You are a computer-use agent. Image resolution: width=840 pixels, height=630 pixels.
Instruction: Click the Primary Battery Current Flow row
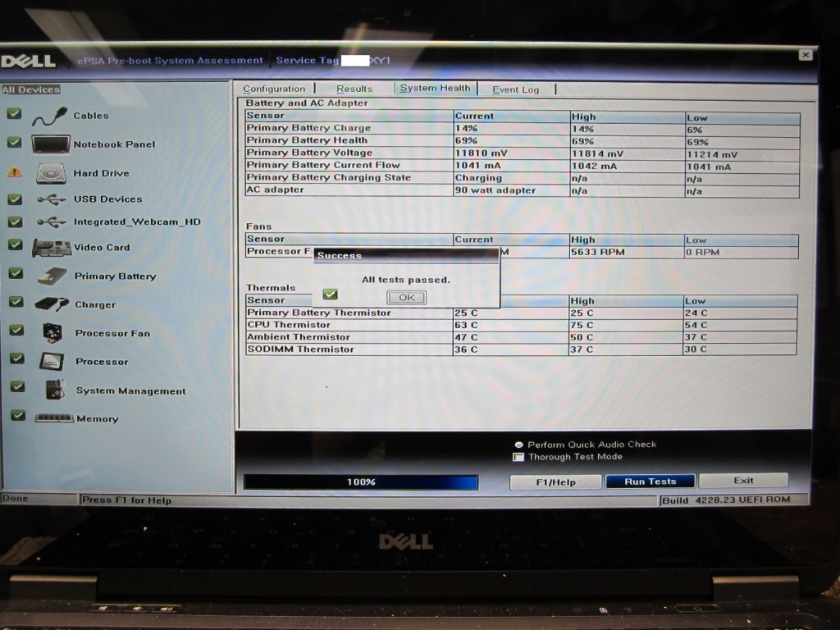pyautogui.click(x=523, y=166)
